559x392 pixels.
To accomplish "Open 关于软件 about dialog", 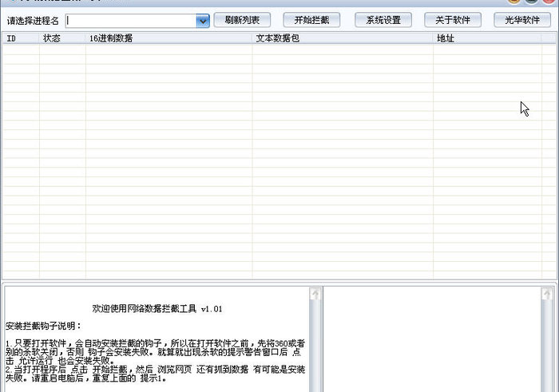I will pos(453,20).
